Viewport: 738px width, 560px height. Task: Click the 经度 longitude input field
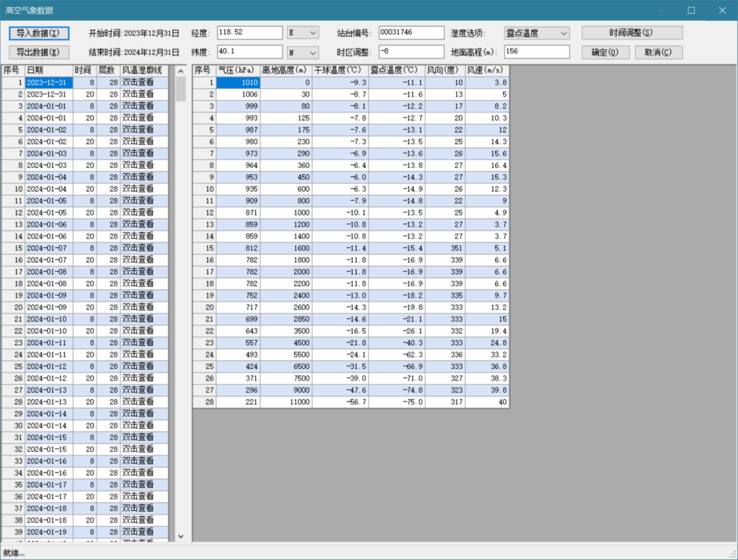pos(249,33)
